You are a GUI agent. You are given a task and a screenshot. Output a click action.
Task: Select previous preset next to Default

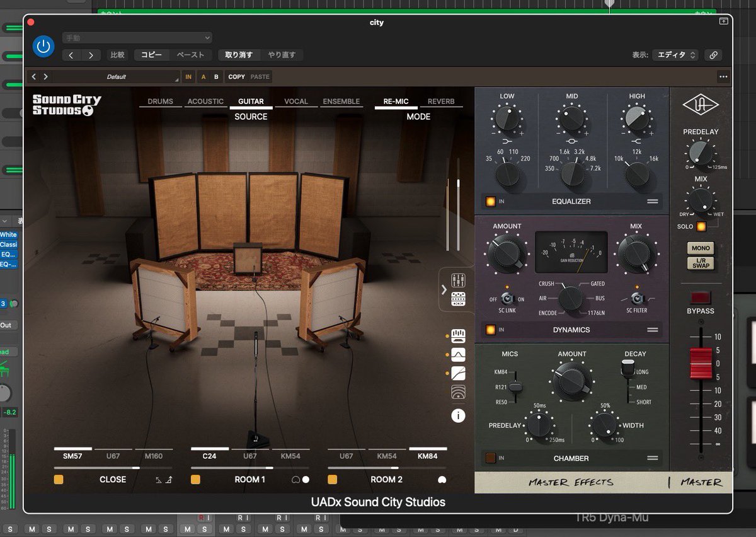(x=35, y=77)
